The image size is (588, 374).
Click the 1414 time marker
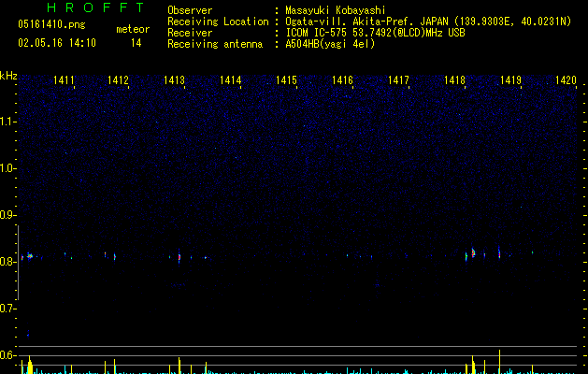point(230,80)
